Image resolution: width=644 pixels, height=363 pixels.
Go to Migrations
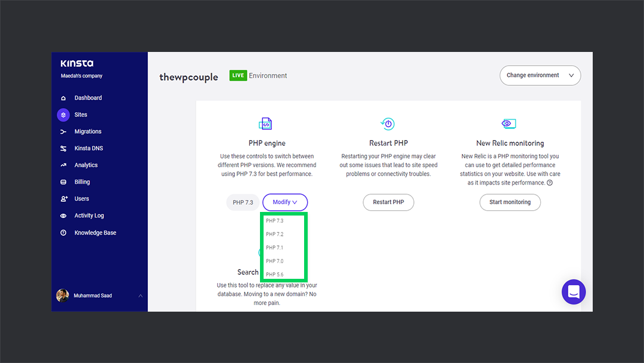[x=88, y=131]
